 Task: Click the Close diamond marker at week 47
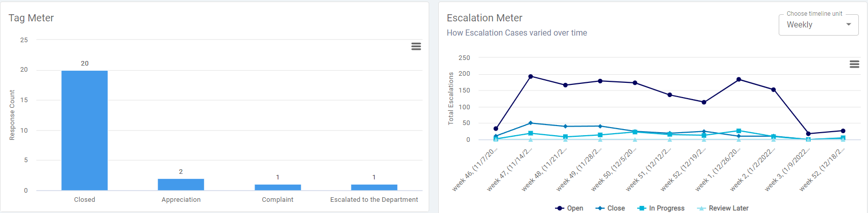pyautogui.click(x=531, y=123)
